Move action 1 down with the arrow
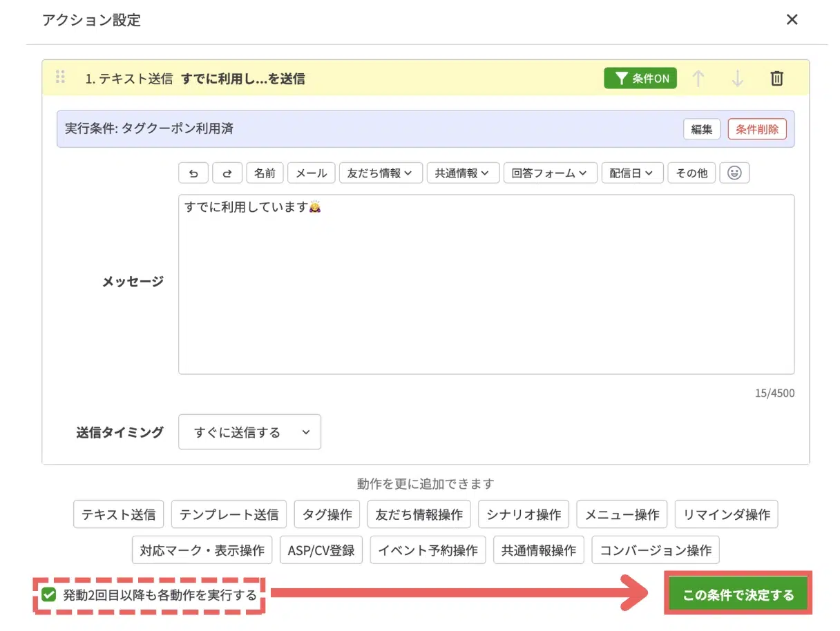Screen dimensions: 840x631 [x=737, y=78]
